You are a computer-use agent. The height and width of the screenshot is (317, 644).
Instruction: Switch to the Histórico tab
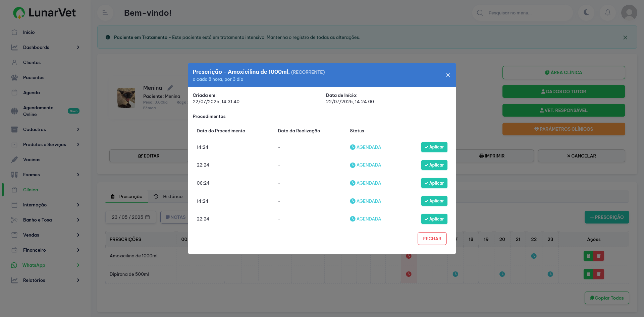coord(168,196)
